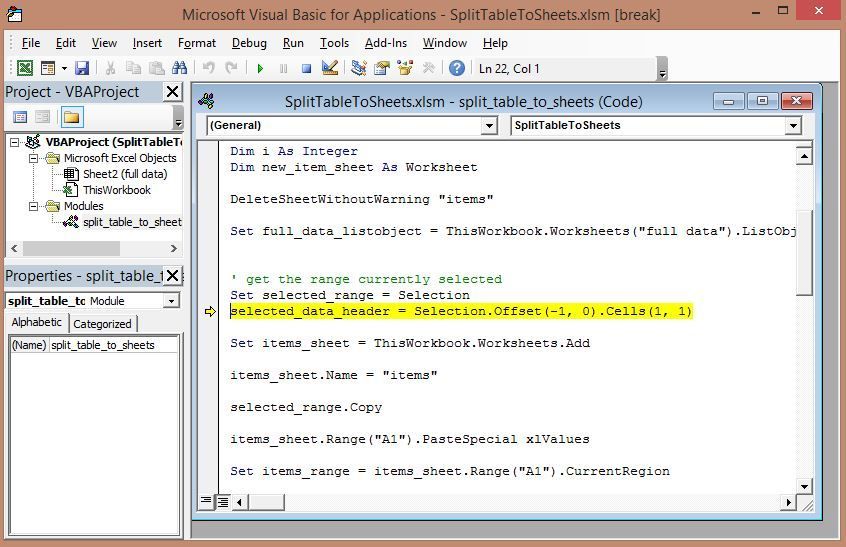Toggle Folders icon in Project pane
846x547 pixels.
[72, 117]
